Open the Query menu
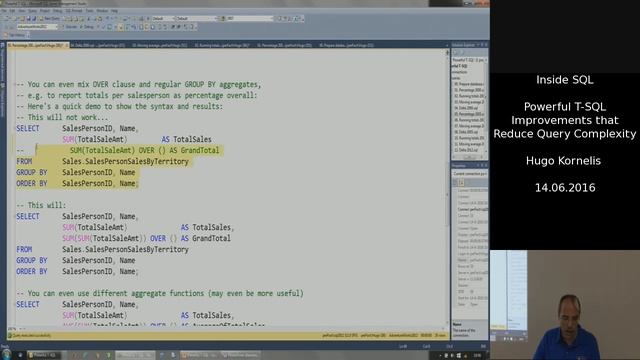 pyautogui.click(x=33, y=11)
